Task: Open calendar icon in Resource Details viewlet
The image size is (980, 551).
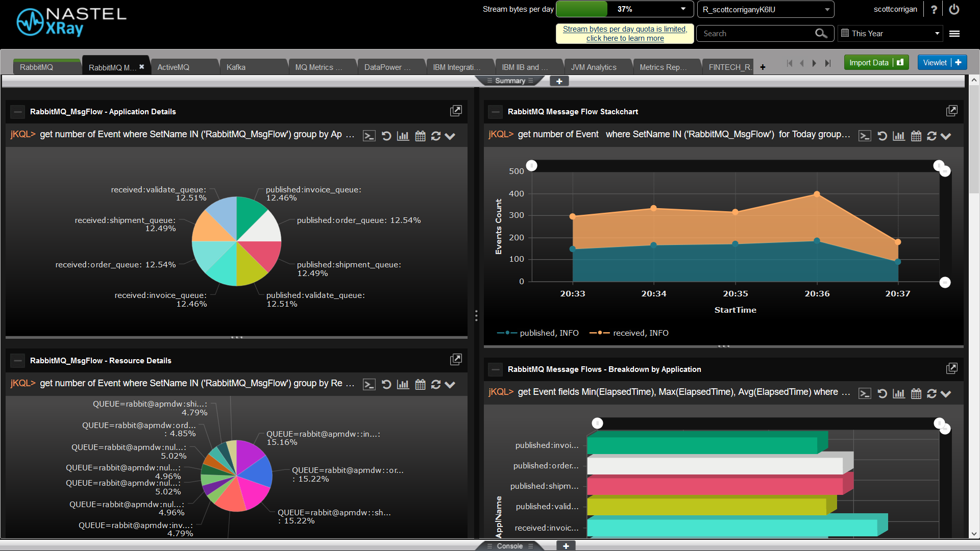Action: coord(420,385)
